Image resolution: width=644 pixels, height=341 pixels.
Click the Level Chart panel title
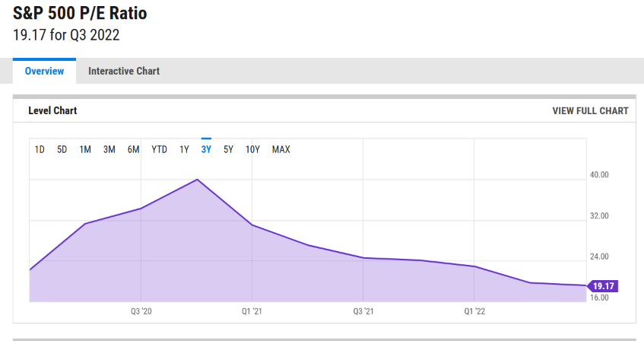click(52, 110)
